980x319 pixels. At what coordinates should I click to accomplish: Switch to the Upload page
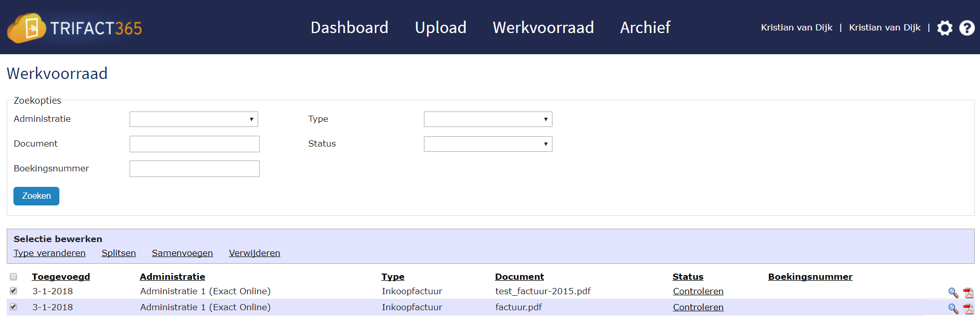[440, 28]
